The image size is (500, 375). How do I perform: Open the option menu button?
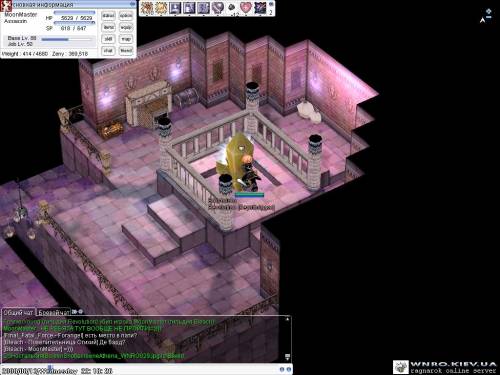[126, 16]
